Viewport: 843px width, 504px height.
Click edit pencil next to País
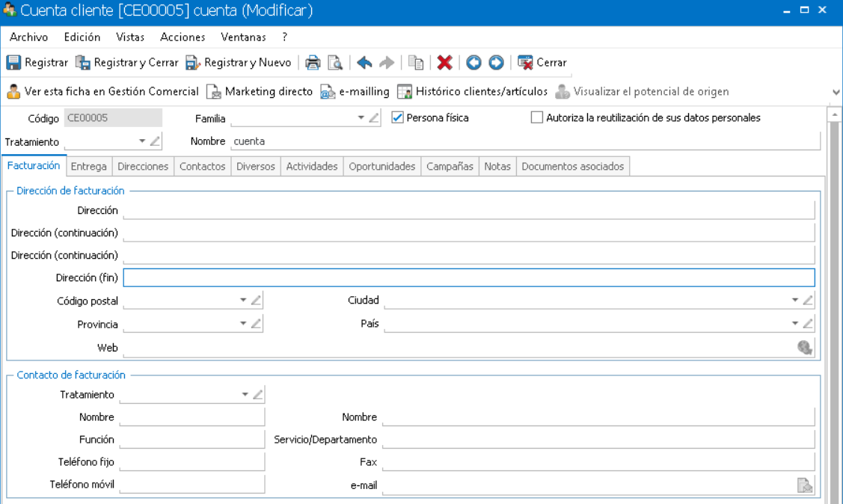tap(808, 323)
